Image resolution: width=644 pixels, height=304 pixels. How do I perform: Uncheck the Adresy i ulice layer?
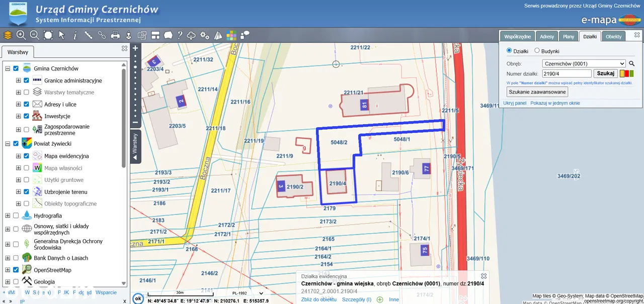(26, 105)
